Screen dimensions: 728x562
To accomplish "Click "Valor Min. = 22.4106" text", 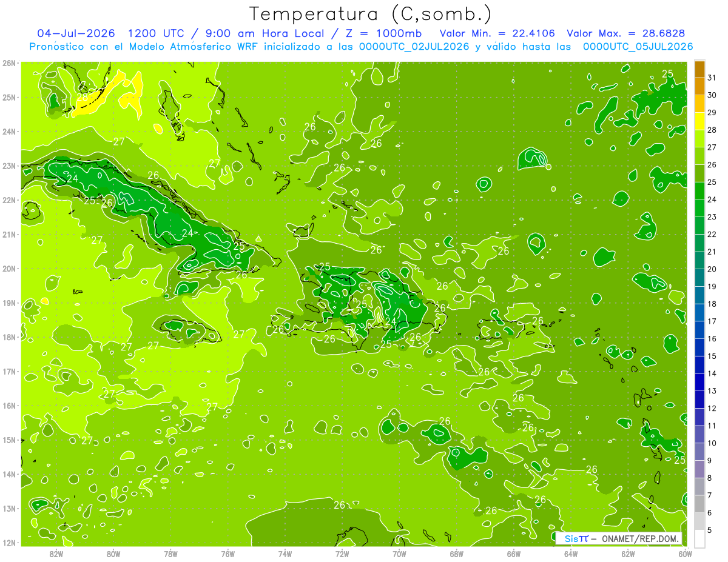I will coord(497,33).
